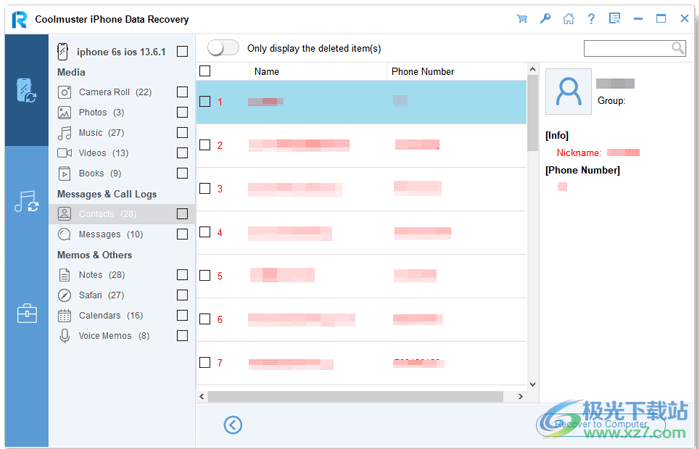Click the Books category icon
Viewport: 699px width, 449px height.
point(65,173)
